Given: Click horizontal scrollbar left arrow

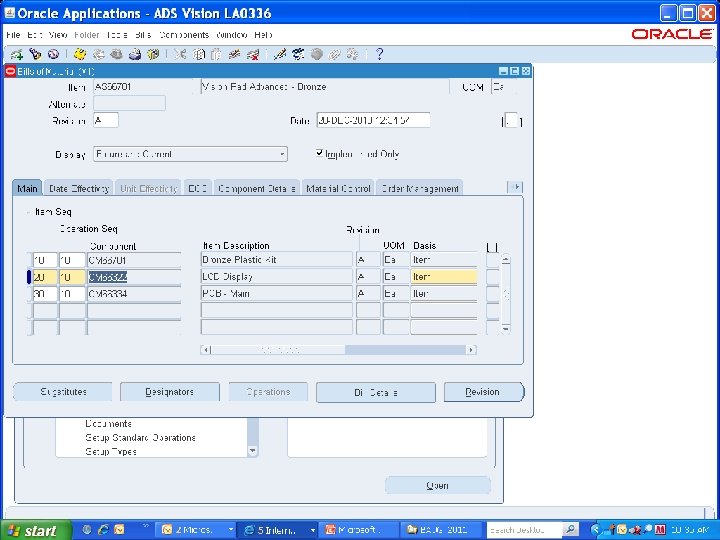Looking at the screenshot, I should click(x=206, y=350).
